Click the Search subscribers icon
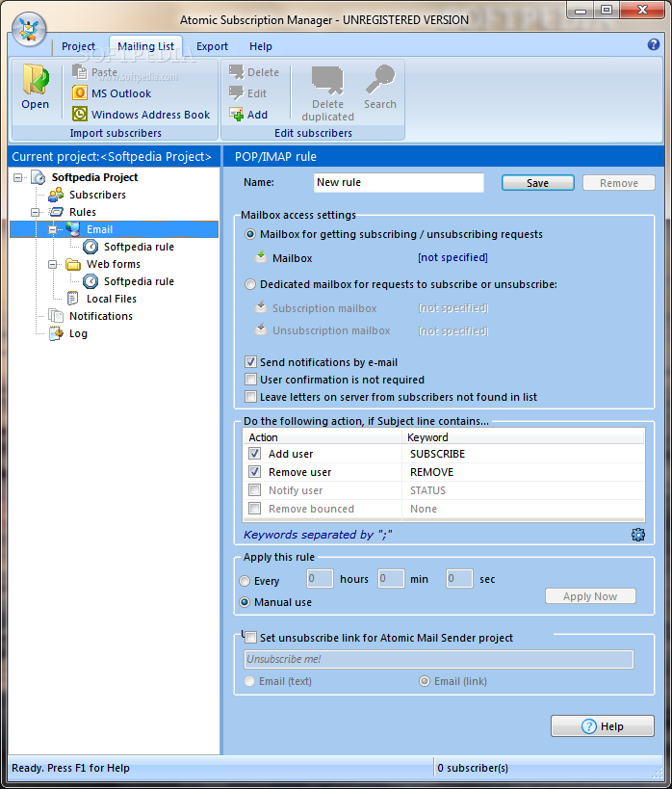 click(380, 79)
